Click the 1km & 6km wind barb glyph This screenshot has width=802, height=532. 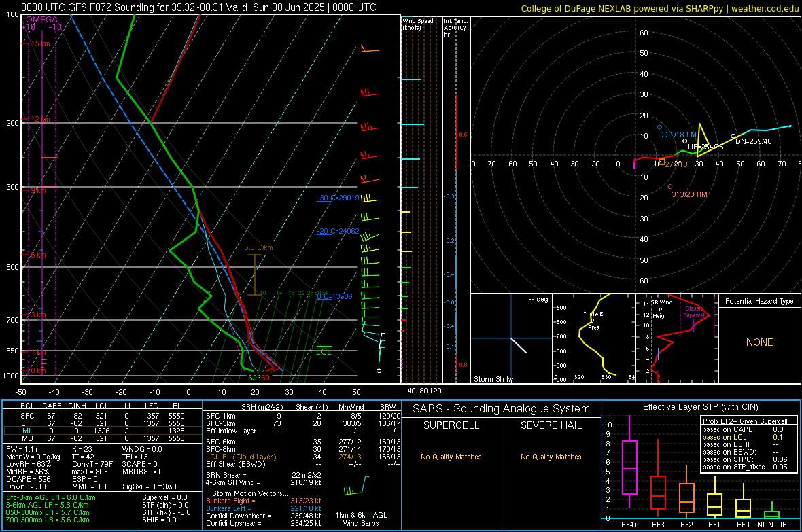click(x=357, y=485)
